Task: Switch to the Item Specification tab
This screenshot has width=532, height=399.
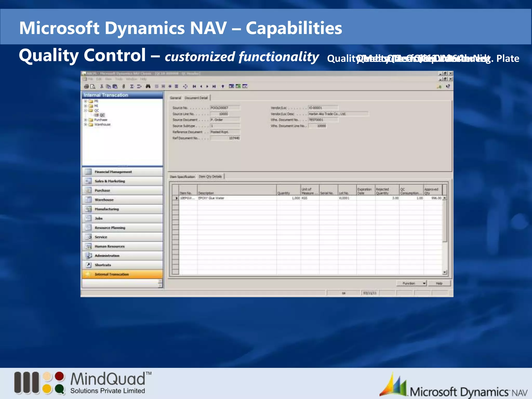Action: point(182,177)
